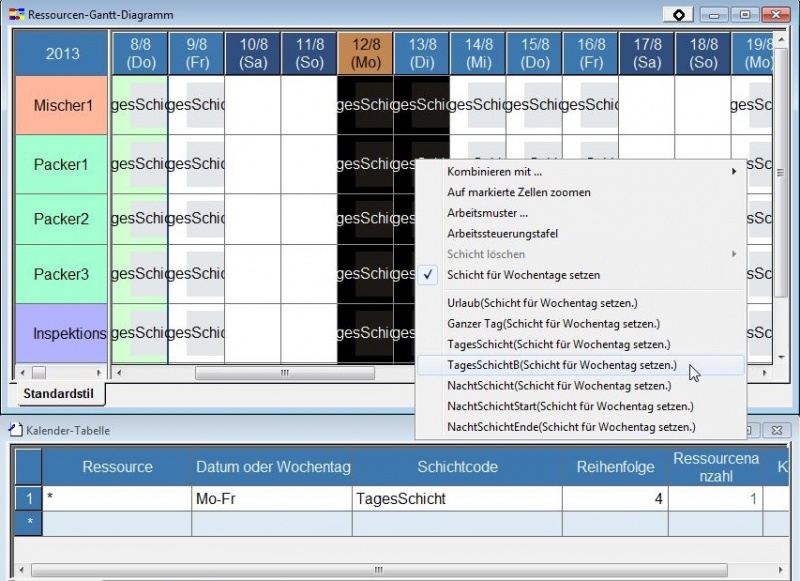Click the 2013 year header button

(62, 54)
